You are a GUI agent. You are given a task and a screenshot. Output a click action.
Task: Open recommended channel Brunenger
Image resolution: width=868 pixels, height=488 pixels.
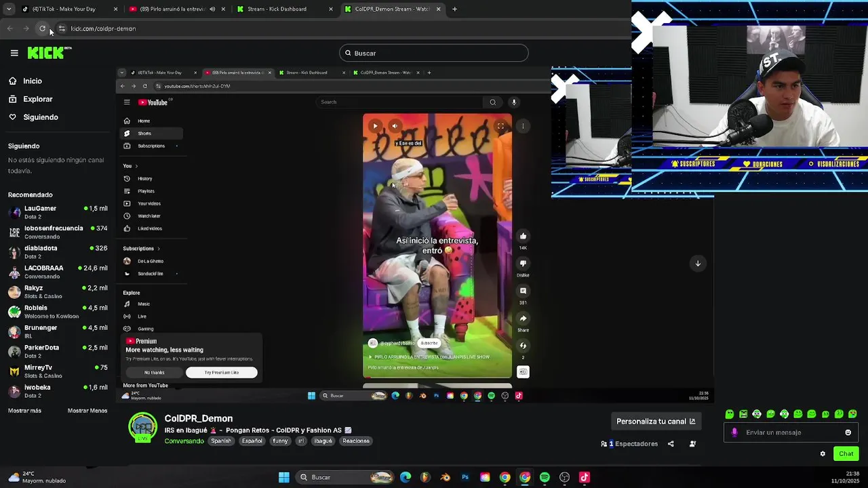tap(58, 331)
